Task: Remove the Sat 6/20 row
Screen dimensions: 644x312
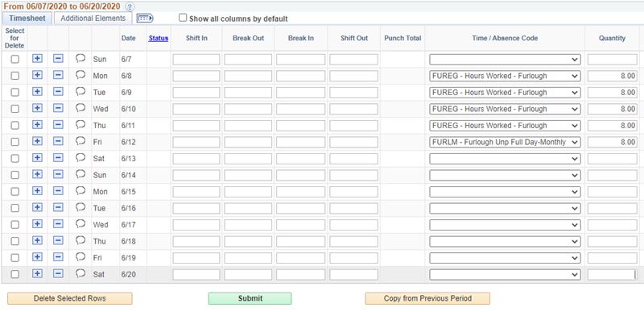Action: coord(58,273)
